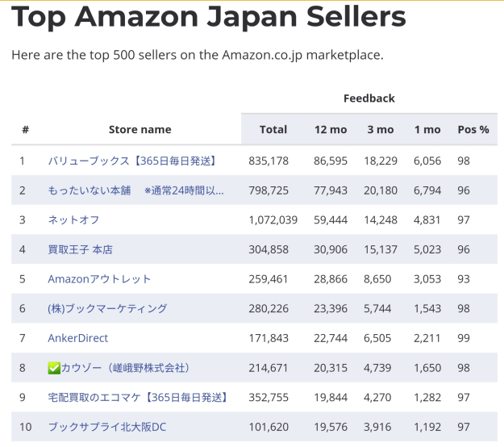Image resolution: width=504 pixels, height=447 pixels.
Task: Click the # rank column header
Action: click(x=25, y=129)
